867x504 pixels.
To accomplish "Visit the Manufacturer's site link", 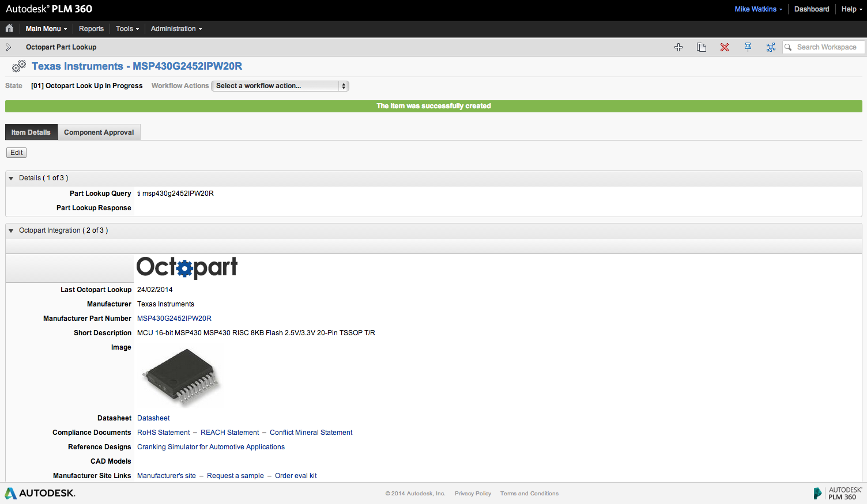I will click(x=167, y=476).
